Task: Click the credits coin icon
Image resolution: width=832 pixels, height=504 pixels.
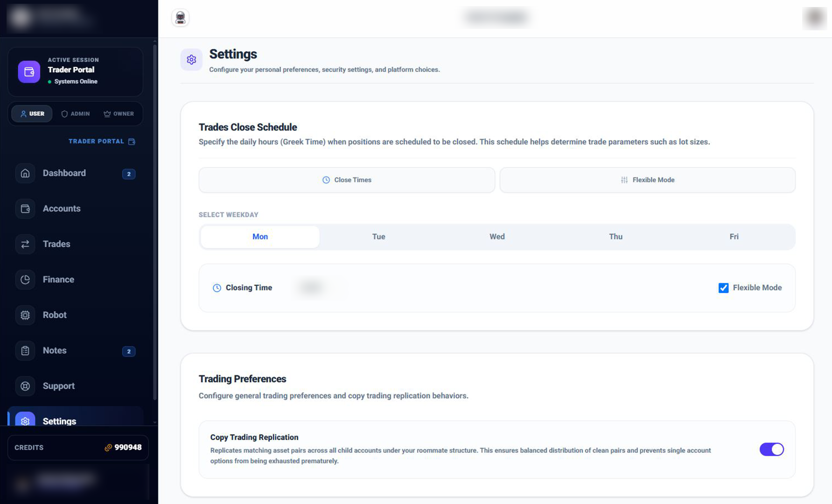Action: 108,448
